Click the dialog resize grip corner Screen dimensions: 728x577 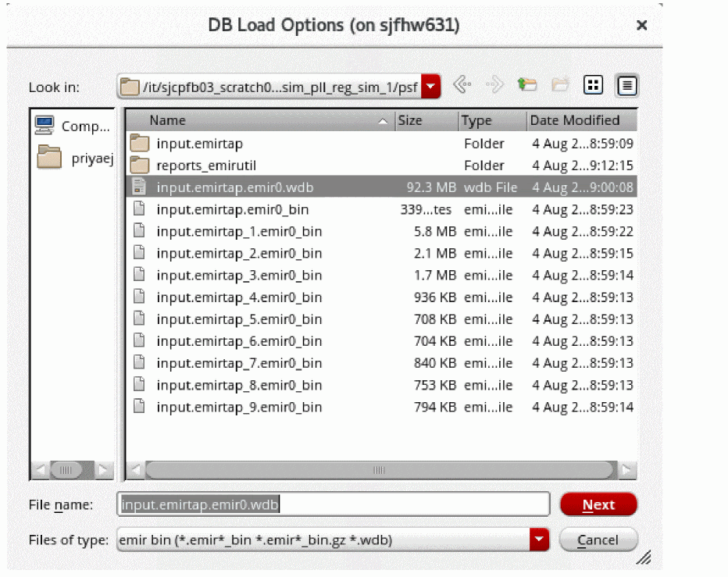(x=644, y=557)
